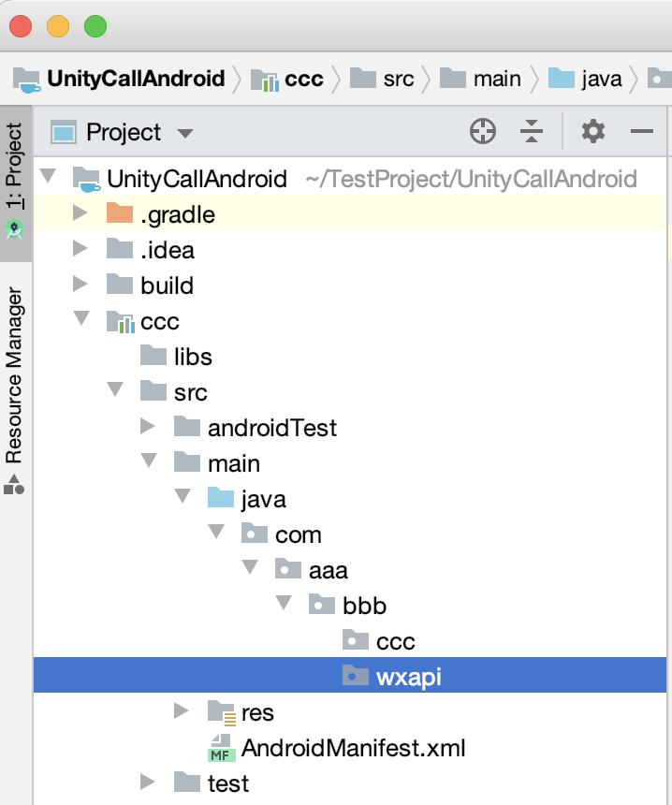Click the res resources folder icon
Viewport: 672px width, 805px height.
[222, 712]
